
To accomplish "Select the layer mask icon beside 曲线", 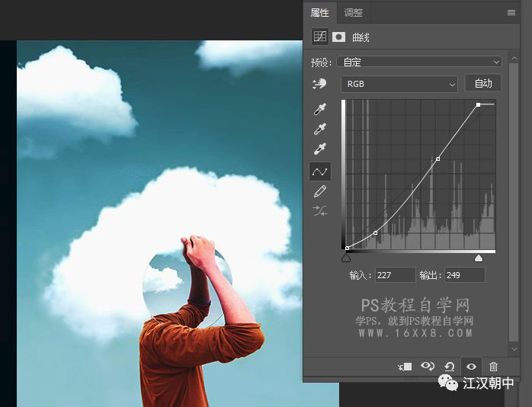I will [339, 37].
